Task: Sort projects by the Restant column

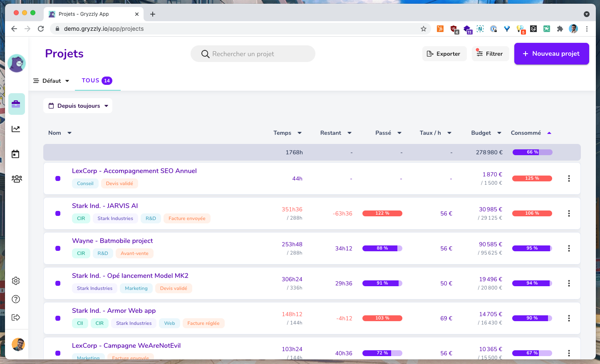Action: click(336, 133)
